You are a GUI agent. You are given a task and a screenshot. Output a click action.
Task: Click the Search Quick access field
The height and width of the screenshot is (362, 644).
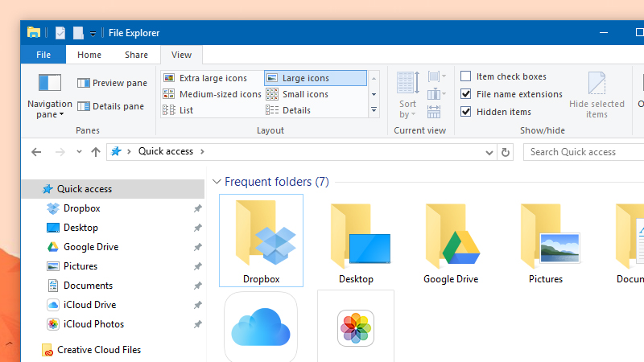(x=584, y=152)
